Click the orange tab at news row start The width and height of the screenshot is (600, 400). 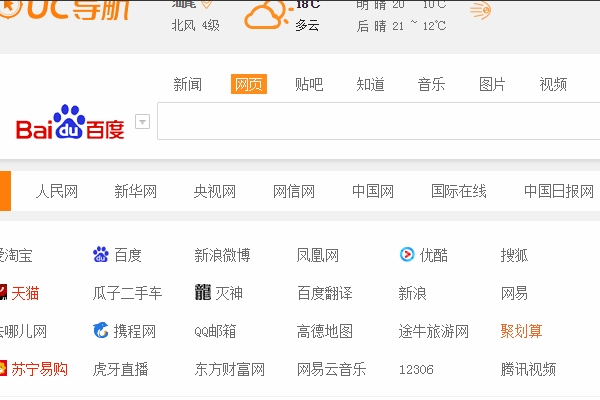point(5,191)
